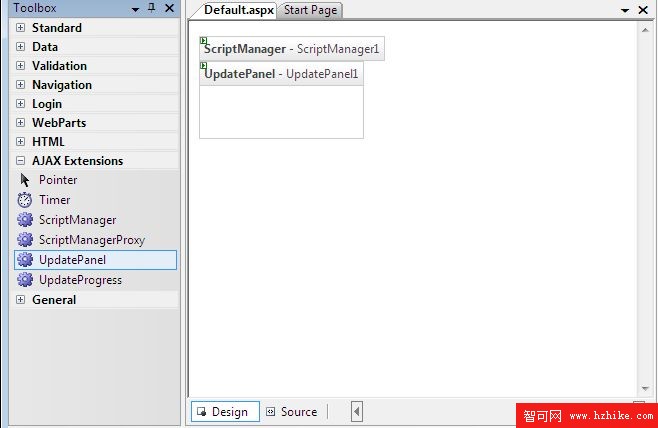Click the Timer control icon

click(25, 200)
